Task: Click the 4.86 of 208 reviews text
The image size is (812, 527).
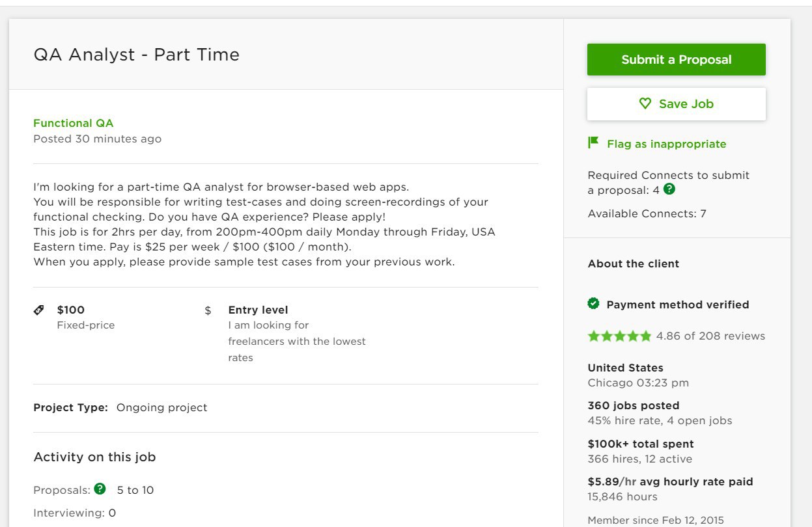Action: 710,336
